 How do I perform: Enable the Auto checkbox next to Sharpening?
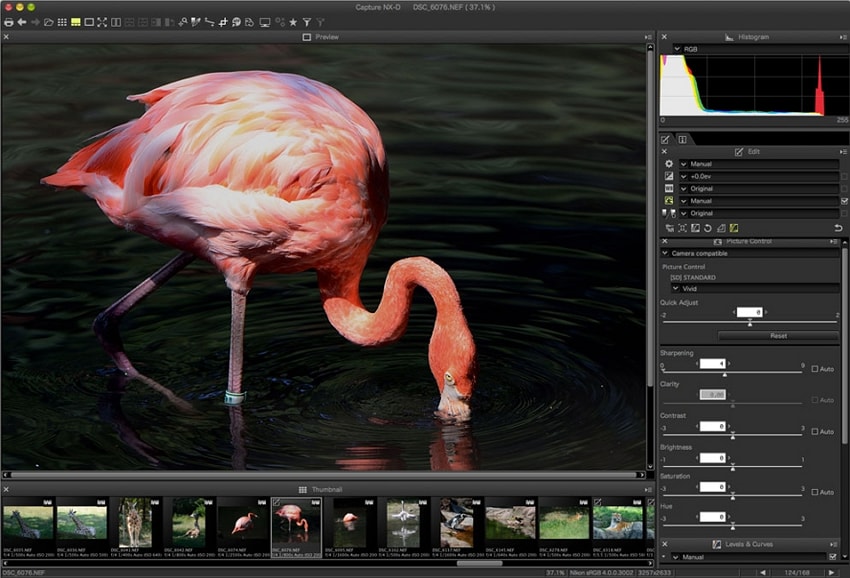(814, 368)
